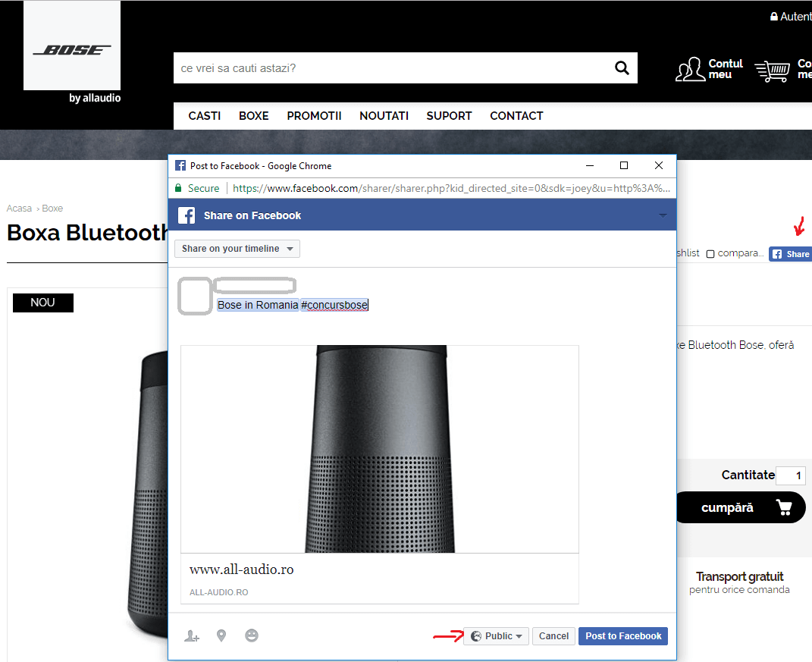Click the Facebook Share button on page
The width and height of the screenshot is (812, 662).
(790, 254)
